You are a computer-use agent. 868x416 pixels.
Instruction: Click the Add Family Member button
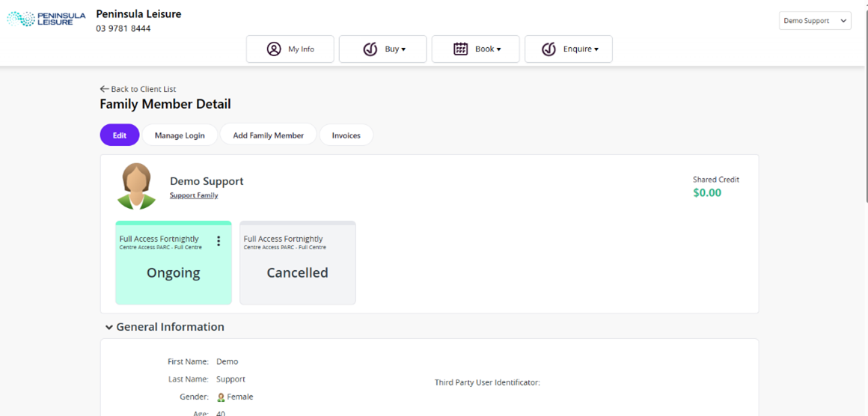(268, 135)
